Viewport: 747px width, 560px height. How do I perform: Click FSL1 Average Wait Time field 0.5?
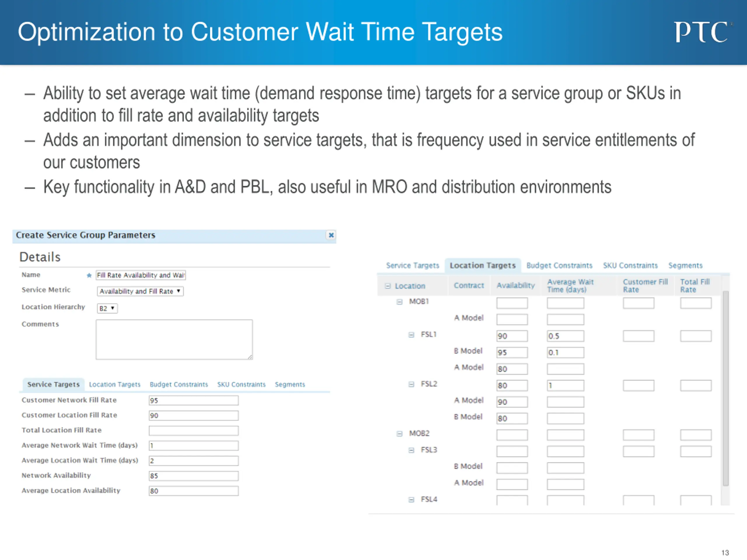(x=565, y=336)
